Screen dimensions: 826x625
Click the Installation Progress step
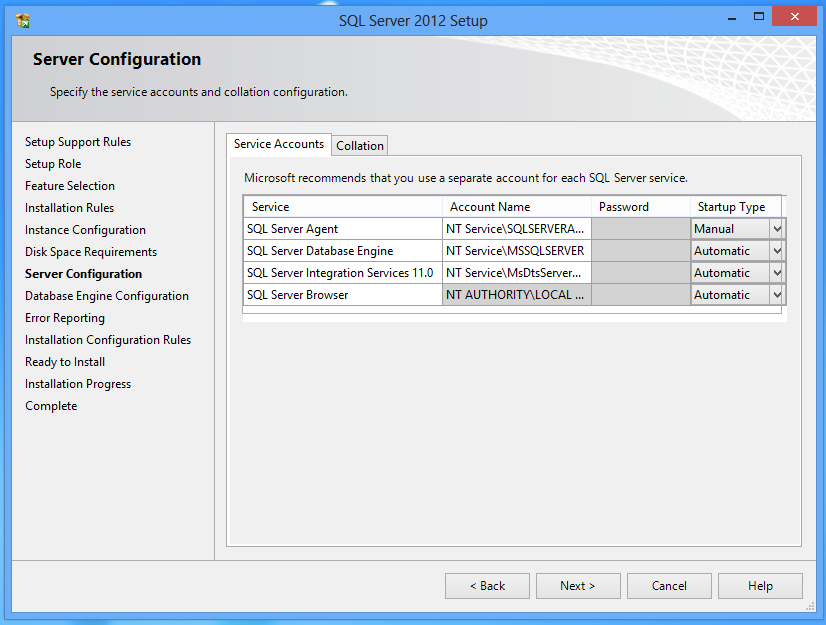78,384
